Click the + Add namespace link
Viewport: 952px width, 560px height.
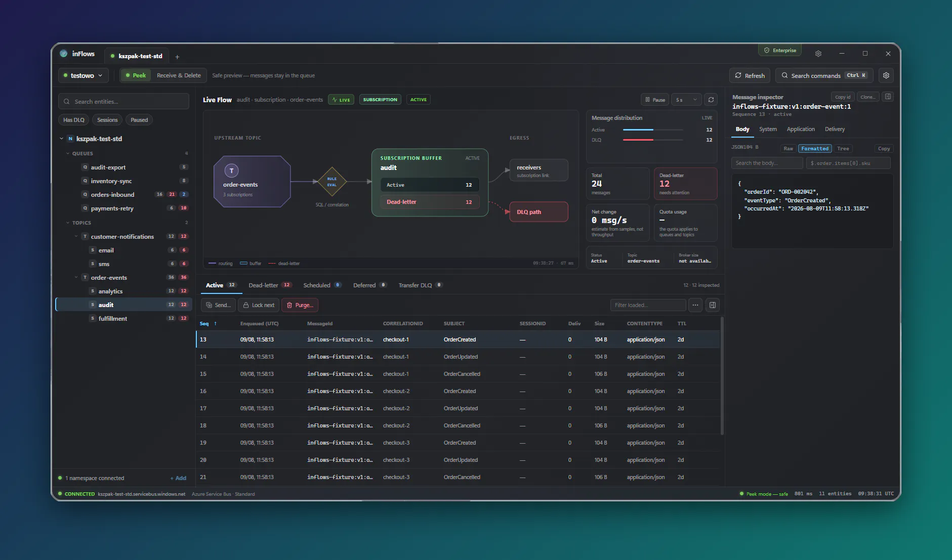pos(178,478)
